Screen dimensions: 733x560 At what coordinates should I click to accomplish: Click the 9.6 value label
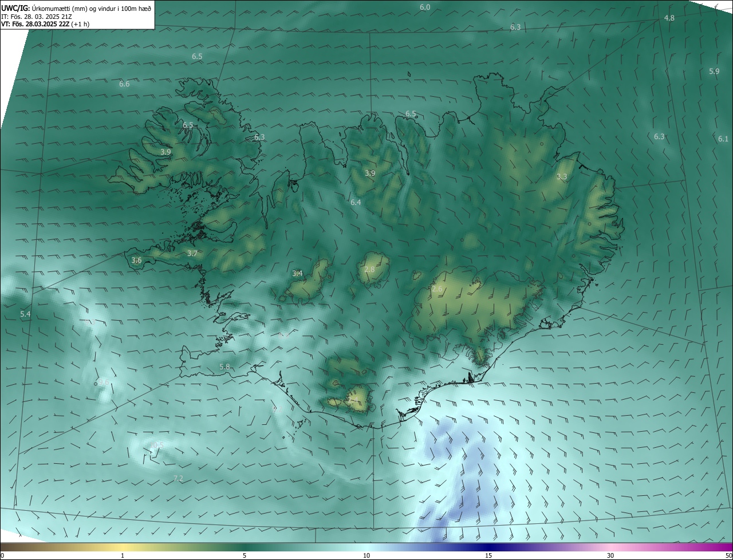[x=104, y=382]
